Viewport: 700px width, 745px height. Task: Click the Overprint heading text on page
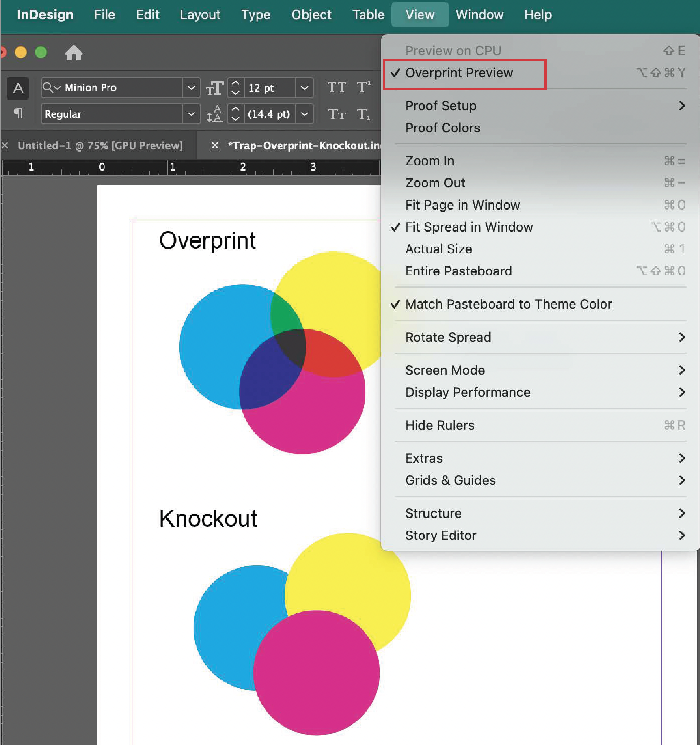click(x=207, y=241)
